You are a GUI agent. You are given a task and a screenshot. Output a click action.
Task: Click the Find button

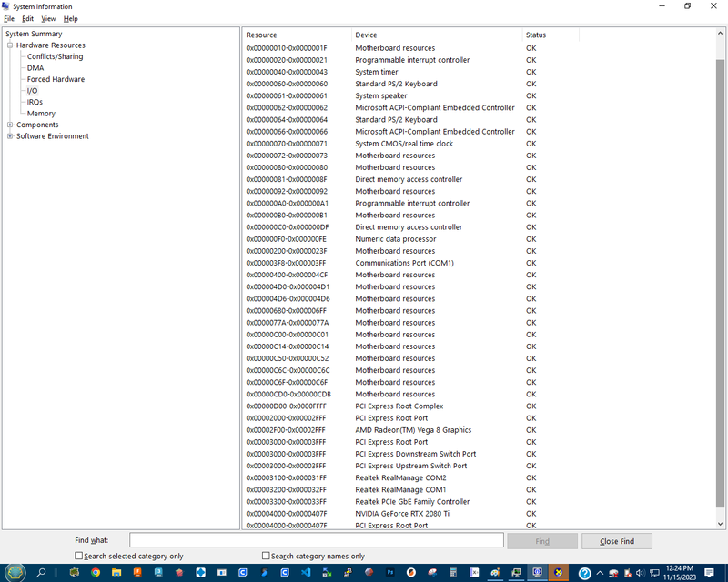click(x=542, y=541)
